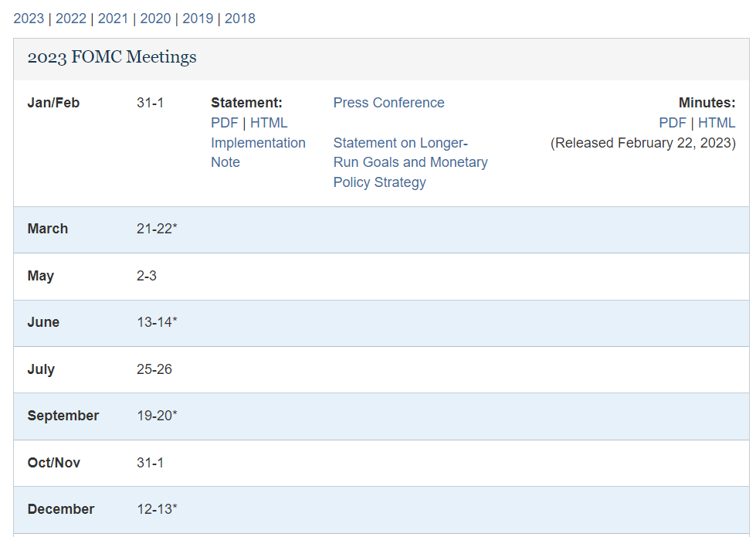This screenshot has height=537, width=756.
Task: Click the 'September' month label
Action: (63, 416)
